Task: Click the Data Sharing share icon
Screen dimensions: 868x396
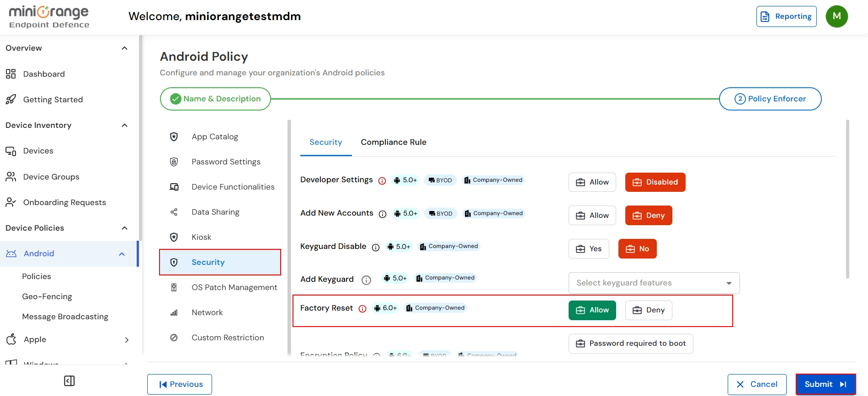Action: click(174, 212)
